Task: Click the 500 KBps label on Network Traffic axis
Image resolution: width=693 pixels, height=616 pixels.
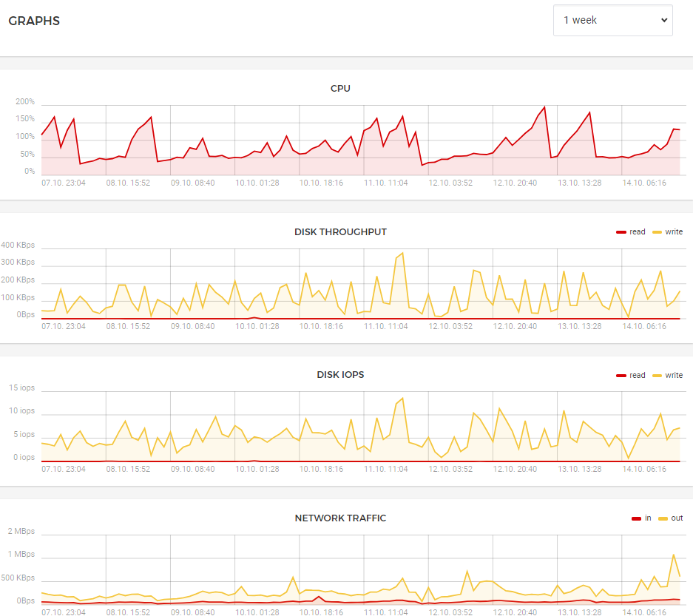Action: coord(18,578)
